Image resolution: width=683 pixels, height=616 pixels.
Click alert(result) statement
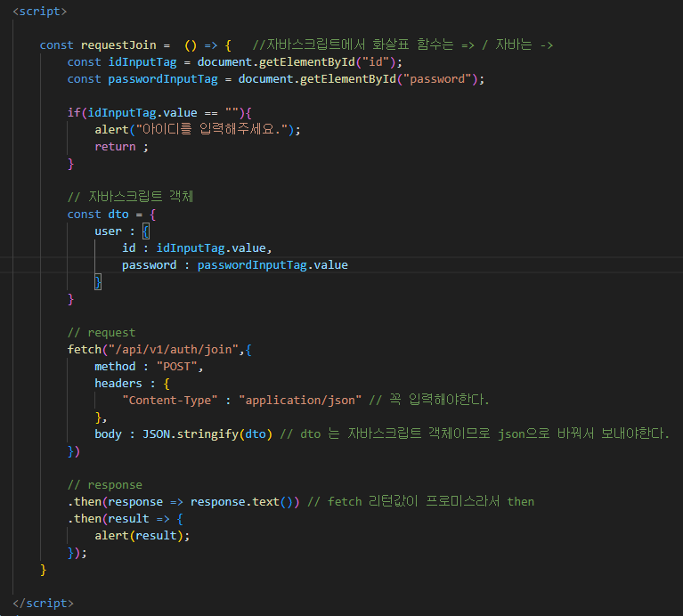coord(142,536)
